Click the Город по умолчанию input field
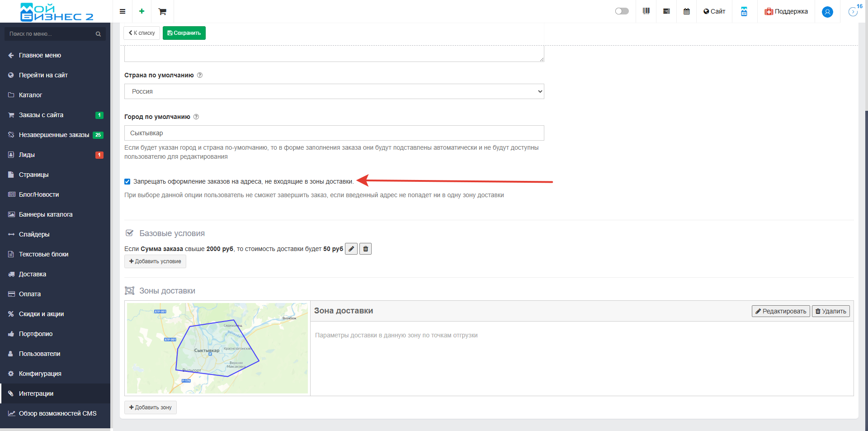 pyautogui.click(x=334, y=133)
